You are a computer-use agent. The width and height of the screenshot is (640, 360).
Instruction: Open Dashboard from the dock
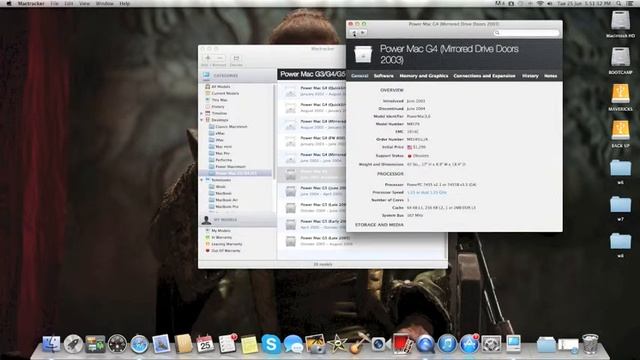117,344
